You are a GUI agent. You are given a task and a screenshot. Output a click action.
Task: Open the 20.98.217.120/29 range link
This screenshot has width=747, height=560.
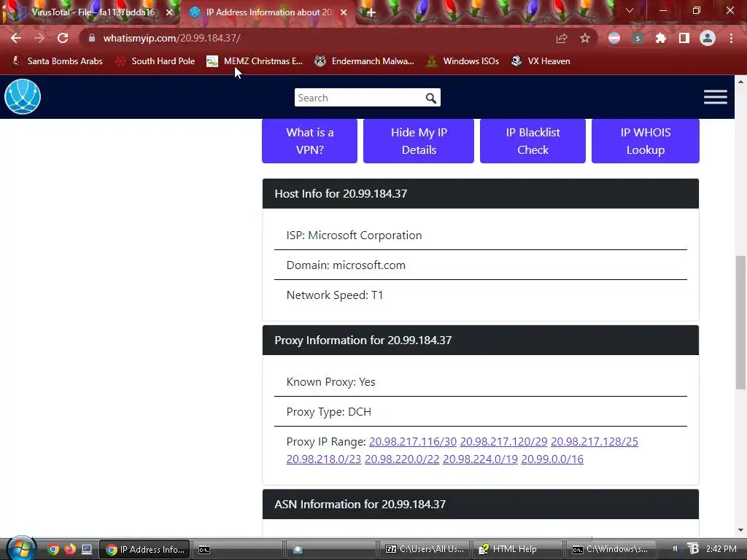coord(503,441)
